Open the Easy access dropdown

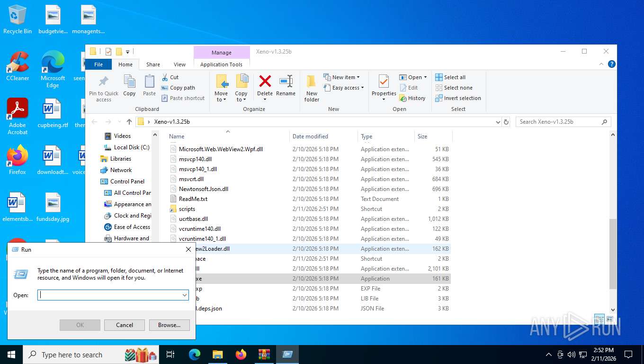point(344,88)
